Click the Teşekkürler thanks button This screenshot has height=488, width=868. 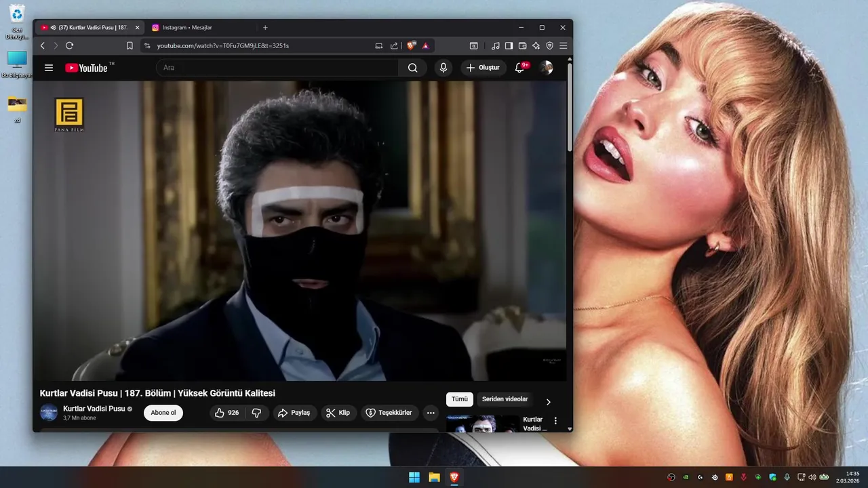point(389,413)
